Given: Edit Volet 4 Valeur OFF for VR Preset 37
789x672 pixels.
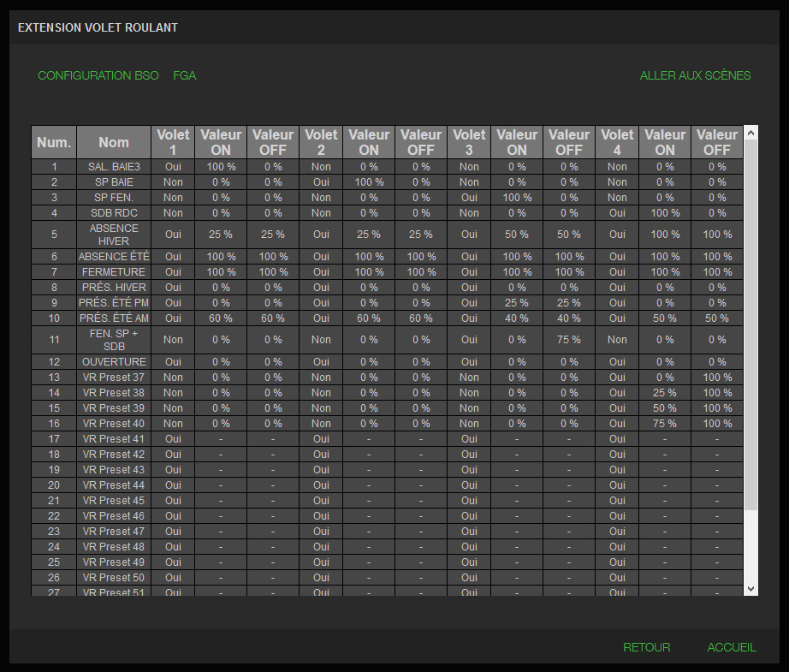Looking at the screenshot, I should [717, 378].
